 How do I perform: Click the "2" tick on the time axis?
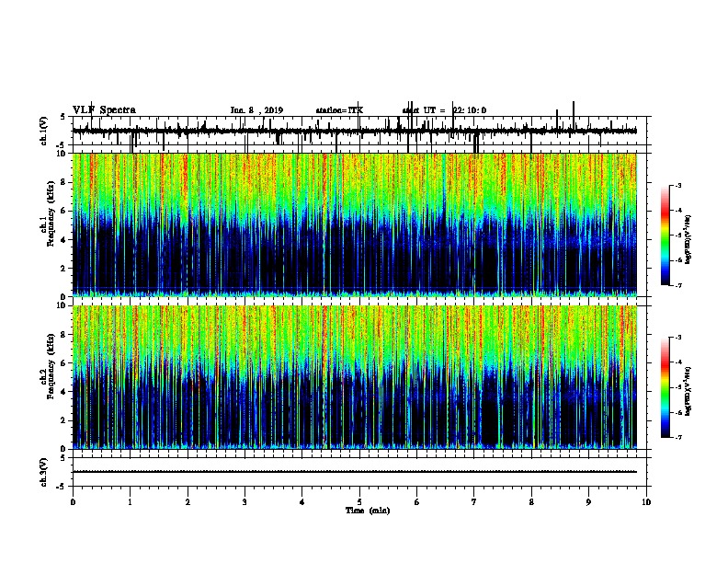[188, 502]
